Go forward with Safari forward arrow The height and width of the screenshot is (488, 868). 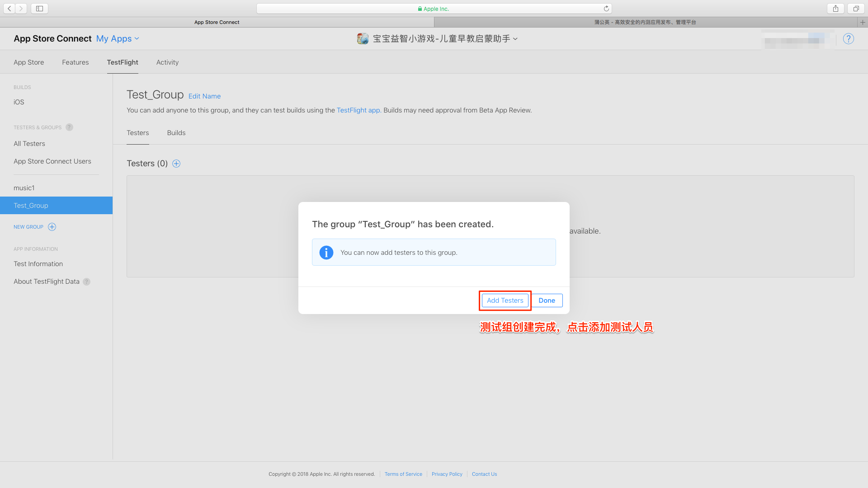21,9
